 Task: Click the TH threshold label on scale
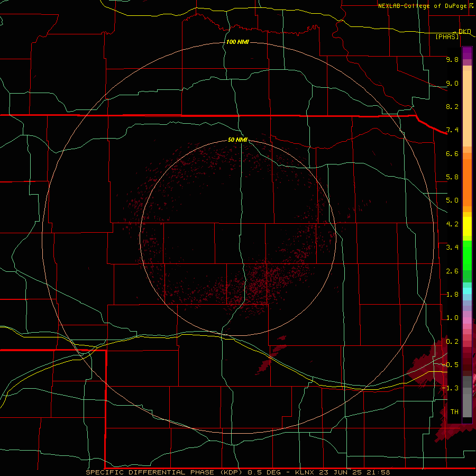[x=454, y=412]
